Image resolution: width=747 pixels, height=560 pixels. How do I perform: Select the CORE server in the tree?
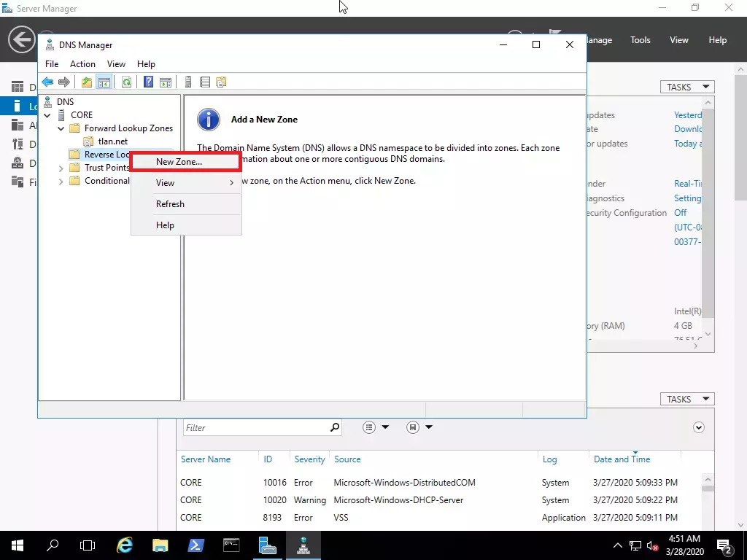[x=82, y=115]
